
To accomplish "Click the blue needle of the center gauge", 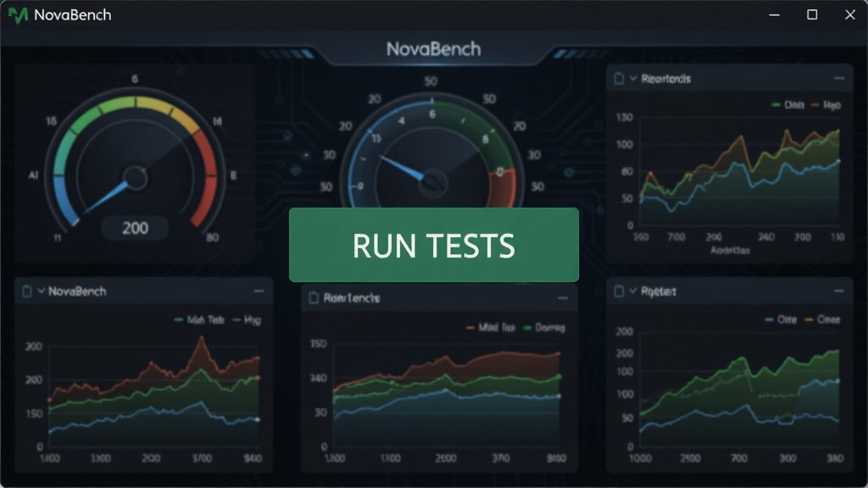I will coord(402,168).
